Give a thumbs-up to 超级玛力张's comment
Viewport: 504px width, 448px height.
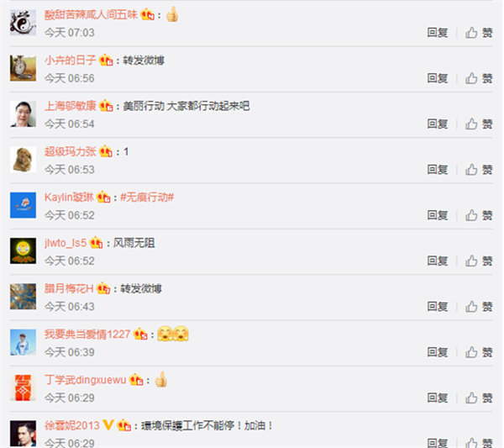point(479,170)
